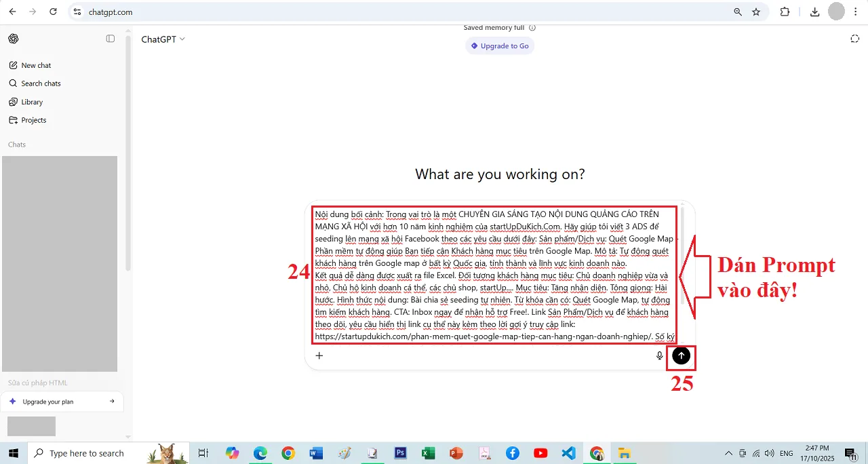Start a New chat
The image size is (868, 464).
36,65
